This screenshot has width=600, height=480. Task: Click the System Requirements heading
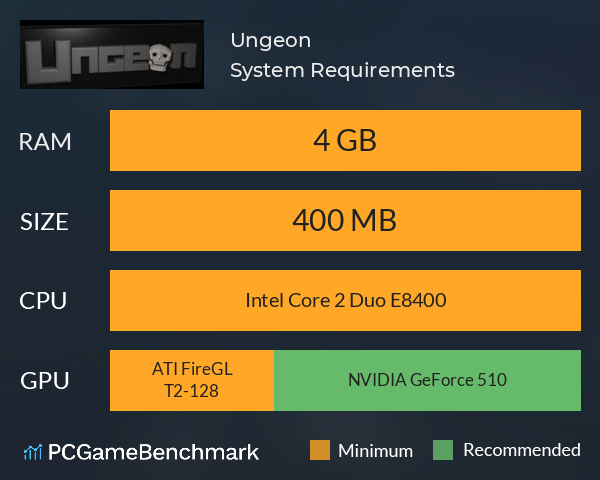pyautogui.click(x=342, y=70)
